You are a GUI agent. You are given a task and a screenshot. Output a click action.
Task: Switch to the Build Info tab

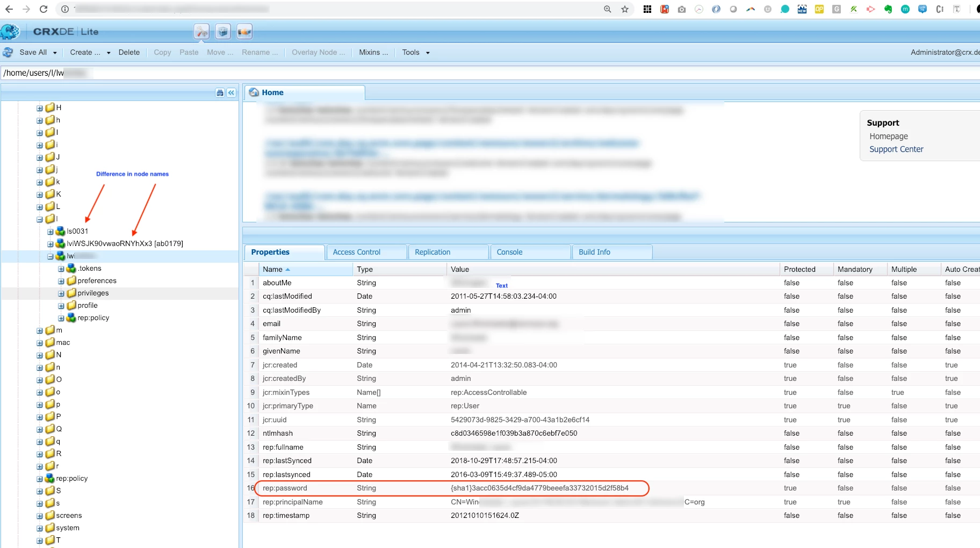(612, 252)
